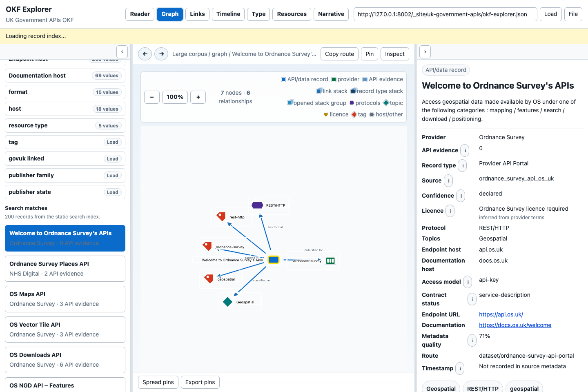Open docs.os.uk/welcome documentation link
Image resolution: width=588 pixels, height=392 pixels.
[x=515, y=325]
